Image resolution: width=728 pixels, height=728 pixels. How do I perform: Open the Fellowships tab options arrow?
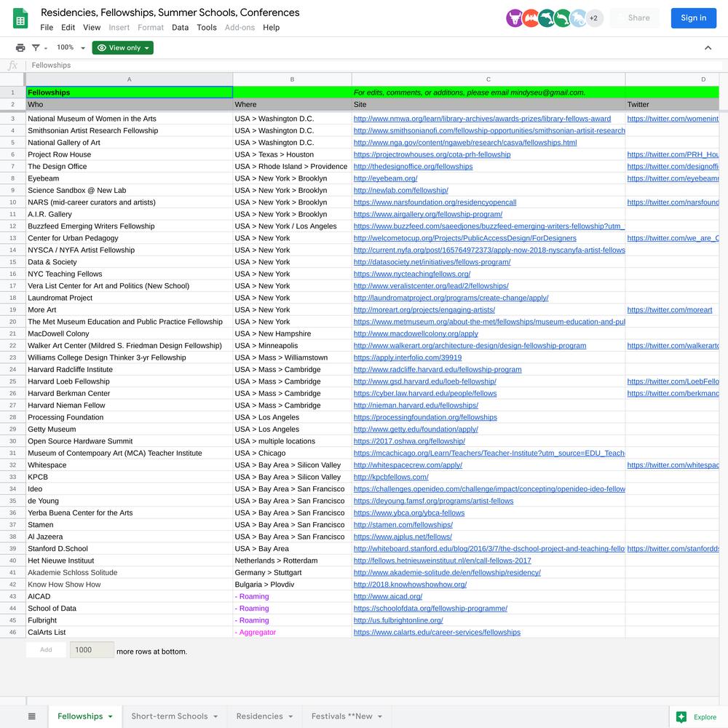tap(111, 717)
